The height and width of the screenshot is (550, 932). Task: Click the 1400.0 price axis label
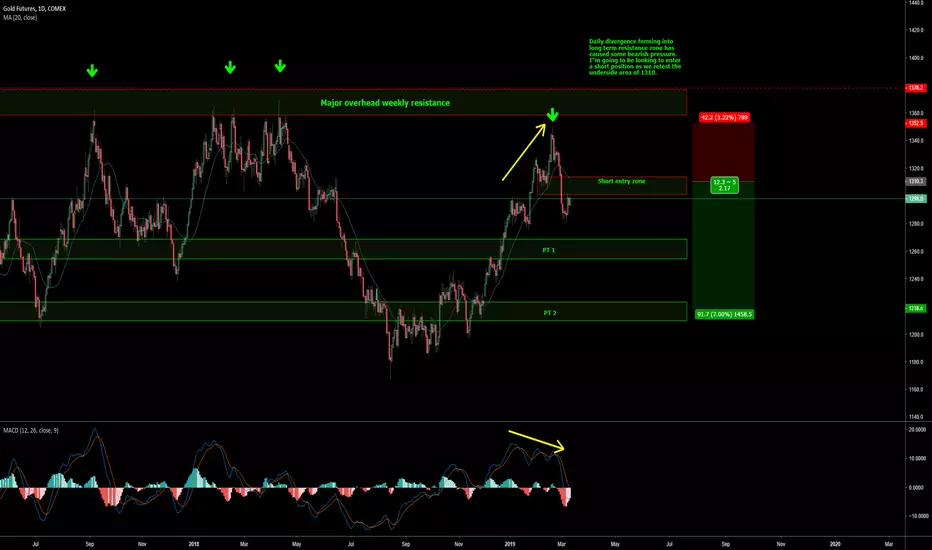916,58
